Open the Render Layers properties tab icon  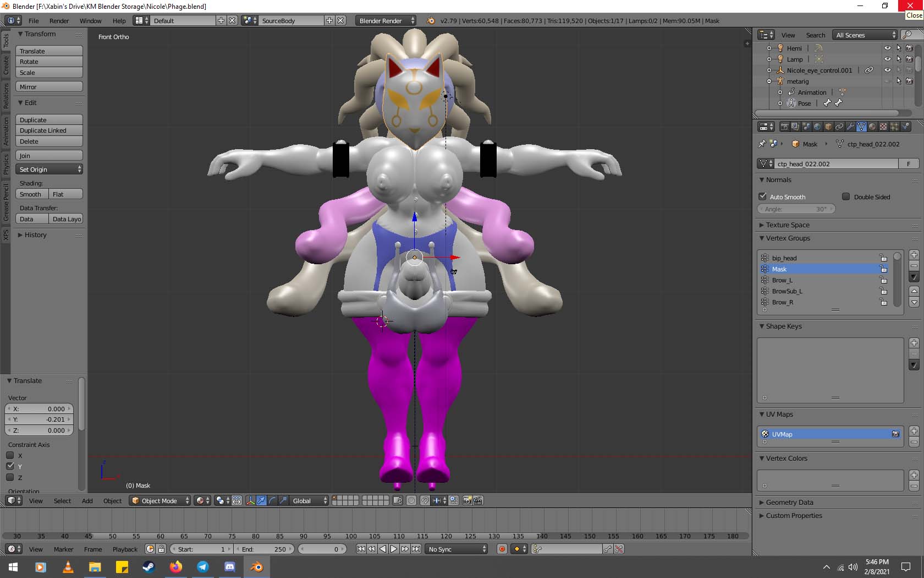pos(795,127)
